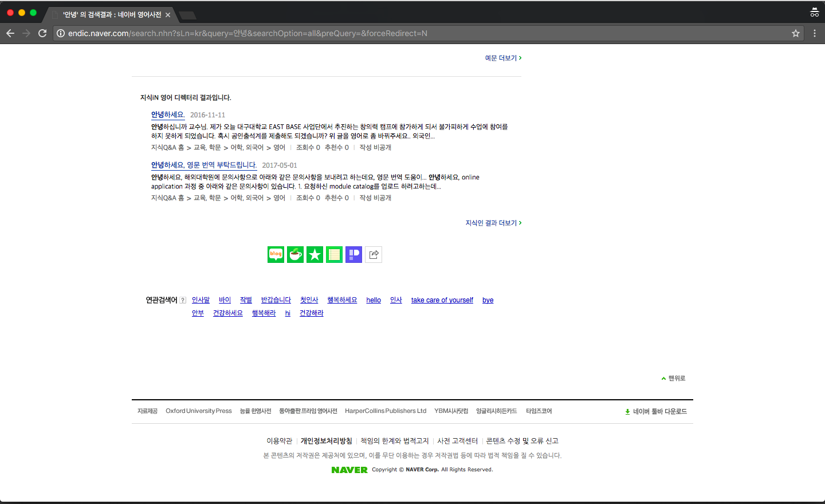Screen dimensions: 825x504
Task: Click the address bar URL field
Action: (x=424, y=33)
